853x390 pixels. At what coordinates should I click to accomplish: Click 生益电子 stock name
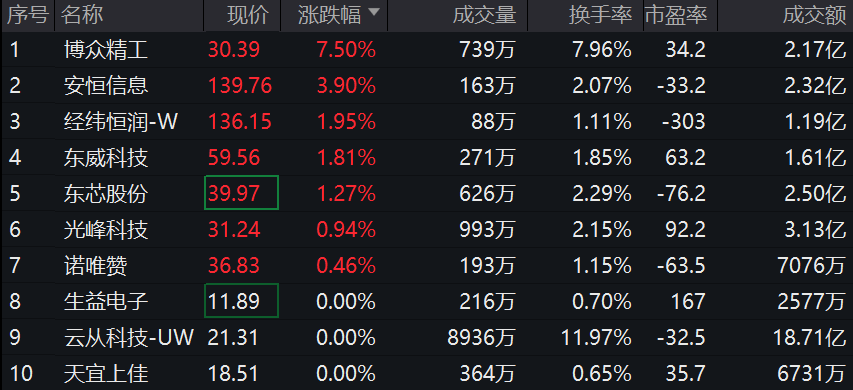106,301
